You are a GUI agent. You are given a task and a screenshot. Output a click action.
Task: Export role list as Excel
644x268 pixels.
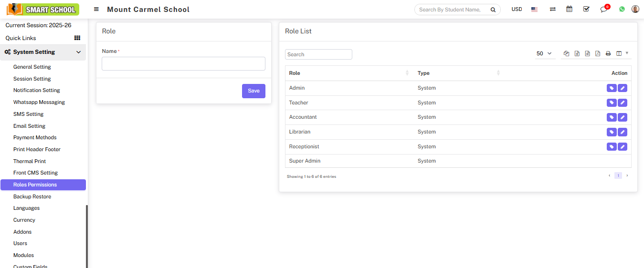[577, 54]
